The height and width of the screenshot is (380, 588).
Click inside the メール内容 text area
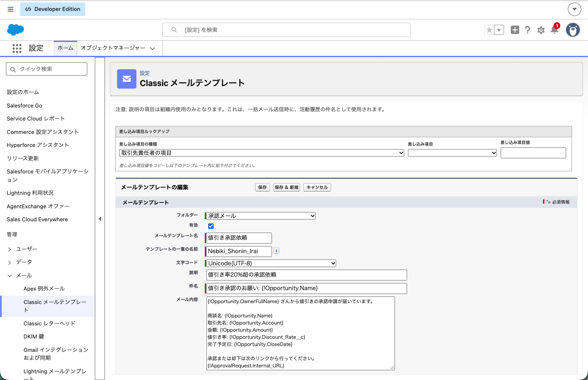click(x=301, y=333)
